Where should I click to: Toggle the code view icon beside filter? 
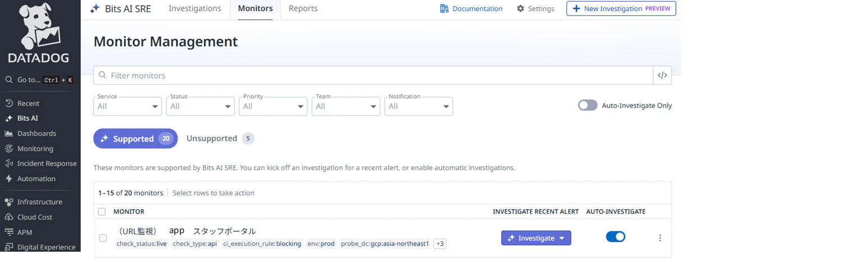coord(662,75)
